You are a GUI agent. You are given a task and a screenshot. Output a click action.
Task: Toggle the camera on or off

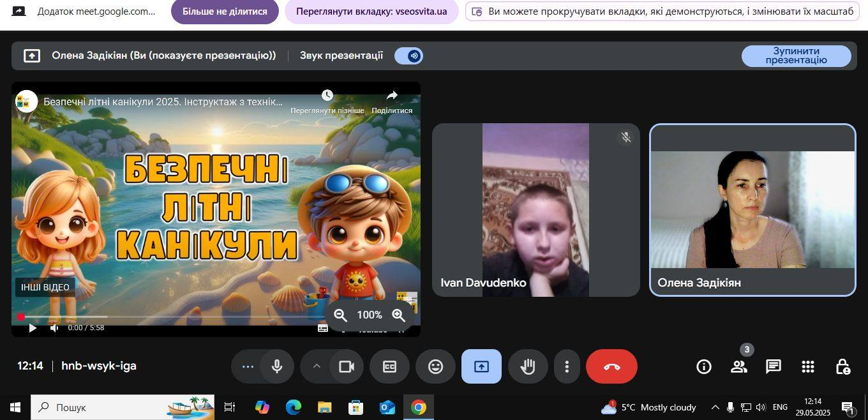pos(347,366)
